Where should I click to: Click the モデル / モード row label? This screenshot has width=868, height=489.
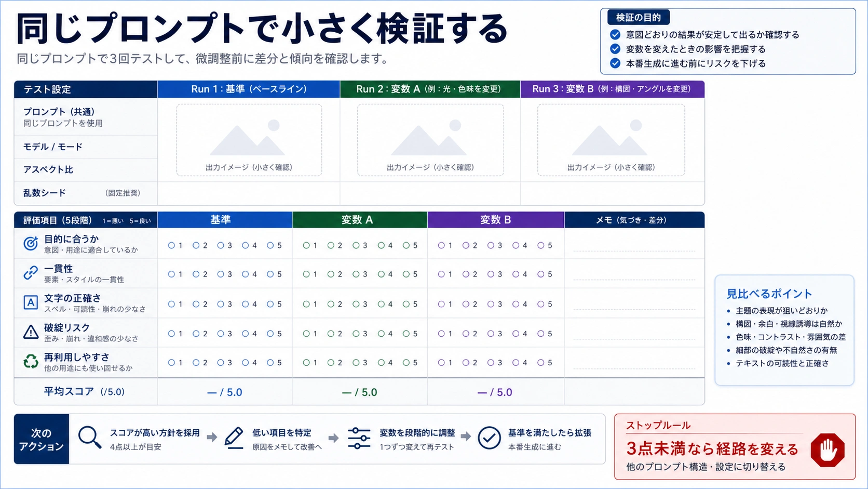(53, 147)
